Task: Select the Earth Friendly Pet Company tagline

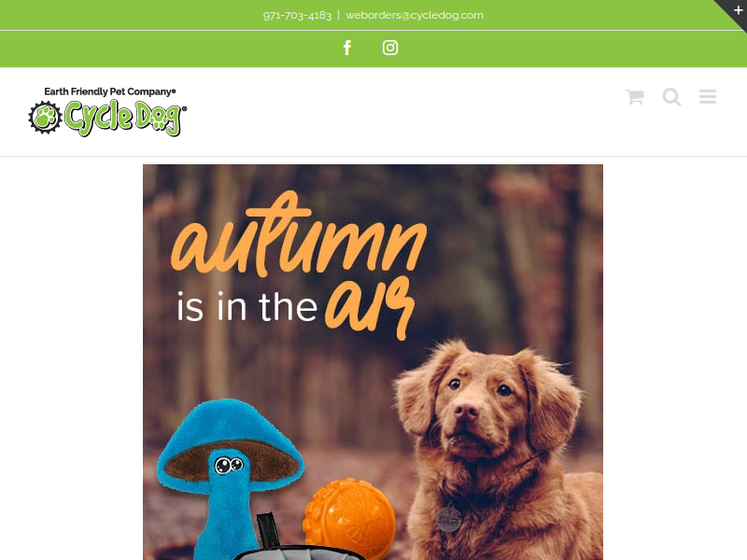Action: [x=110, y=91]
